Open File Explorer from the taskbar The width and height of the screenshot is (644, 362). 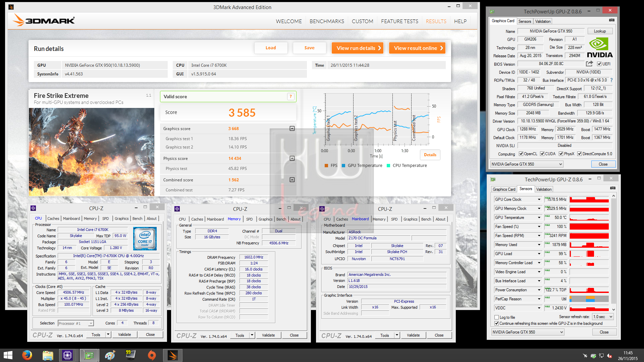(x=48, y=355)
